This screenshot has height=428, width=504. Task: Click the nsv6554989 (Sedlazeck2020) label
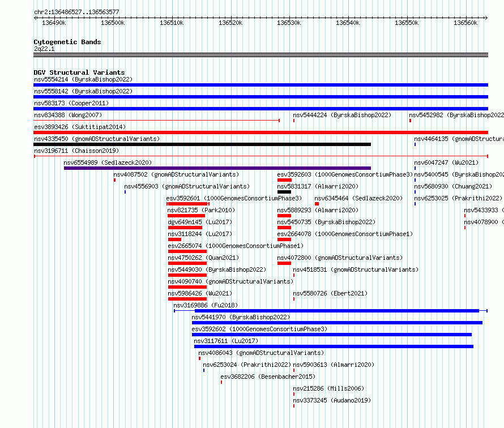[x=108, y=162]
